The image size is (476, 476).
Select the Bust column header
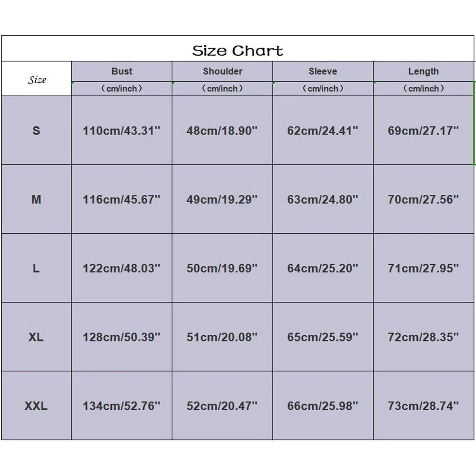coord(122,71)
